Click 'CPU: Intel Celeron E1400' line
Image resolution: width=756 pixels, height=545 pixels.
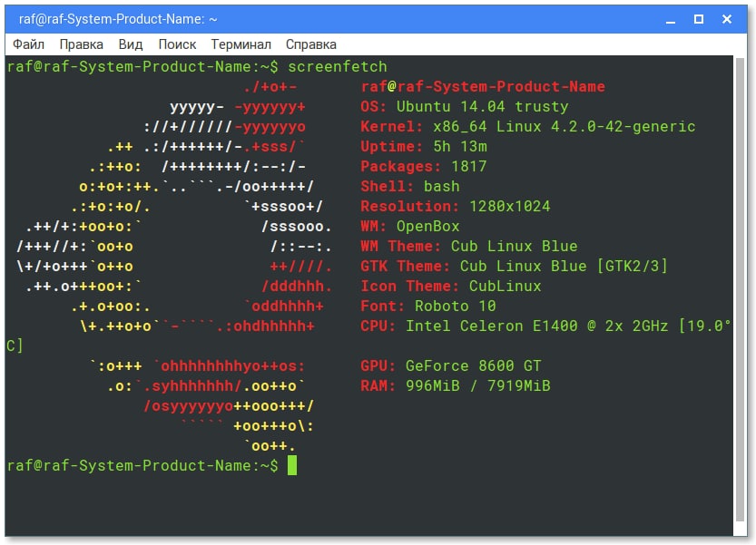(x=545, y=326)
